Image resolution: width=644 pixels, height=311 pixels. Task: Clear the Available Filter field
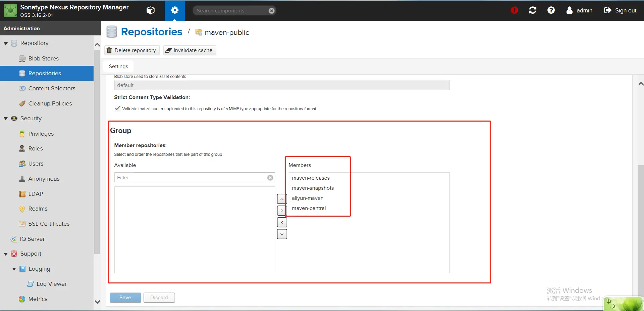270,178
